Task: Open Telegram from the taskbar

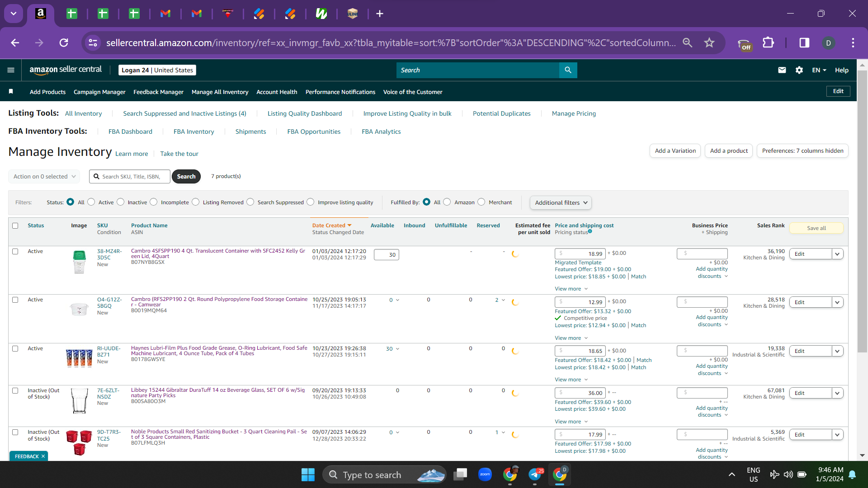Action: 535,474
